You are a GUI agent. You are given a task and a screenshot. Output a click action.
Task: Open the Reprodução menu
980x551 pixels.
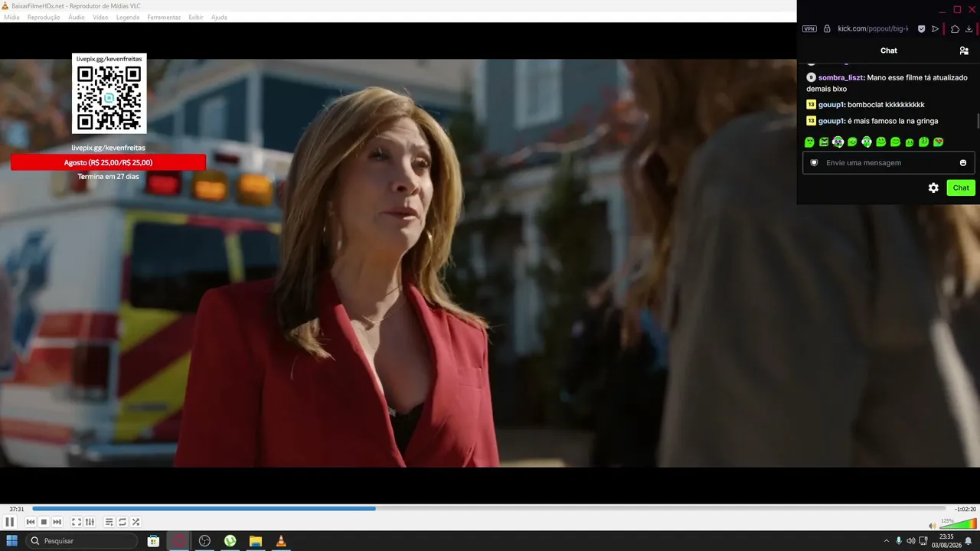click(x=44, y=17)
